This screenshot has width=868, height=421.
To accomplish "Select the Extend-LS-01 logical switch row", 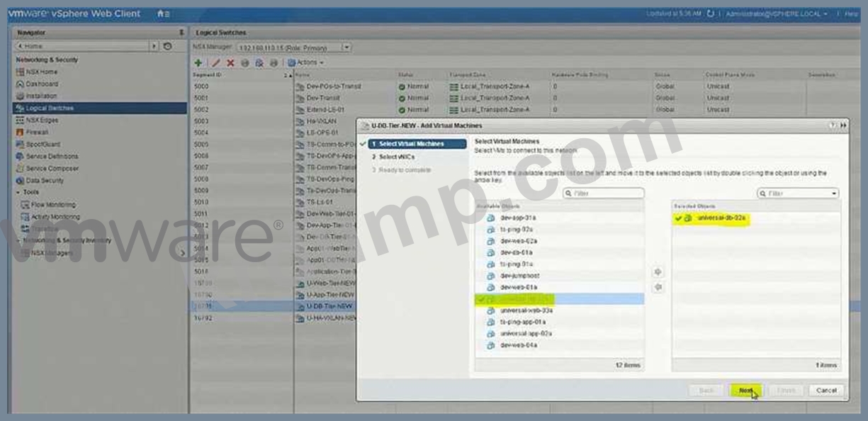I will (526, 110).
